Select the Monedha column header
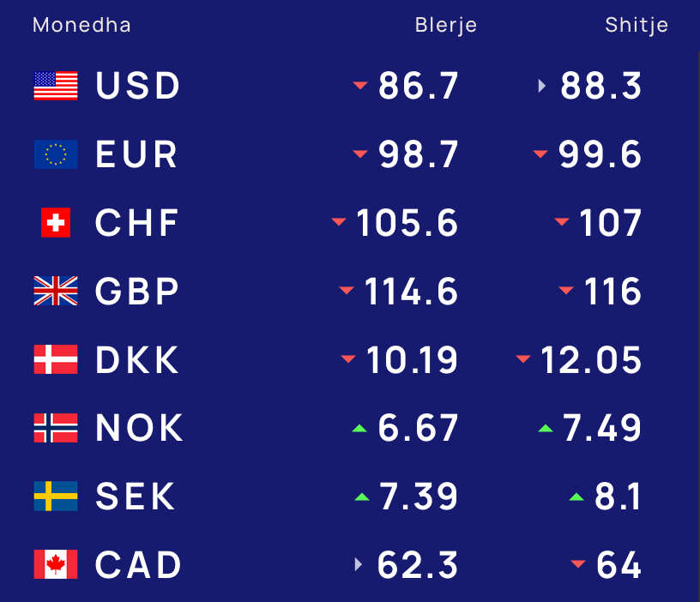700x602 pixels. pyautogui.click(x=81, y=25)
